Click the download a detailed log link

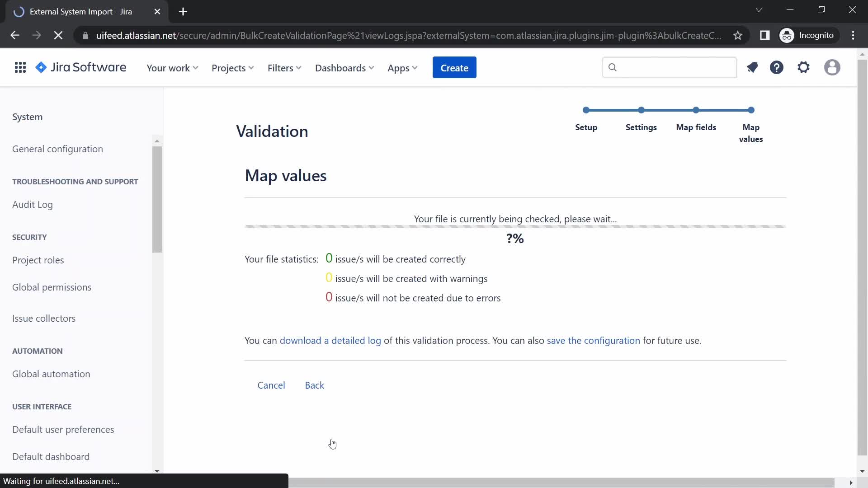coord(331,340)
